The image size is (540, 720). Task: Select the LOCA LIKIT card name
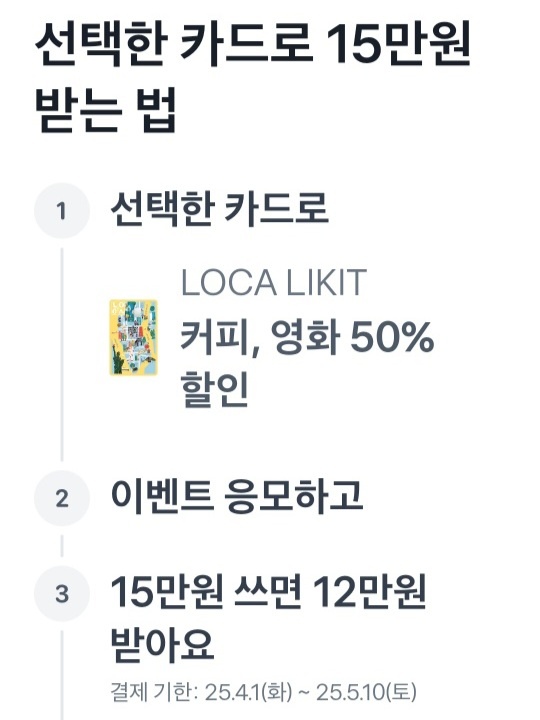point(274,282)
